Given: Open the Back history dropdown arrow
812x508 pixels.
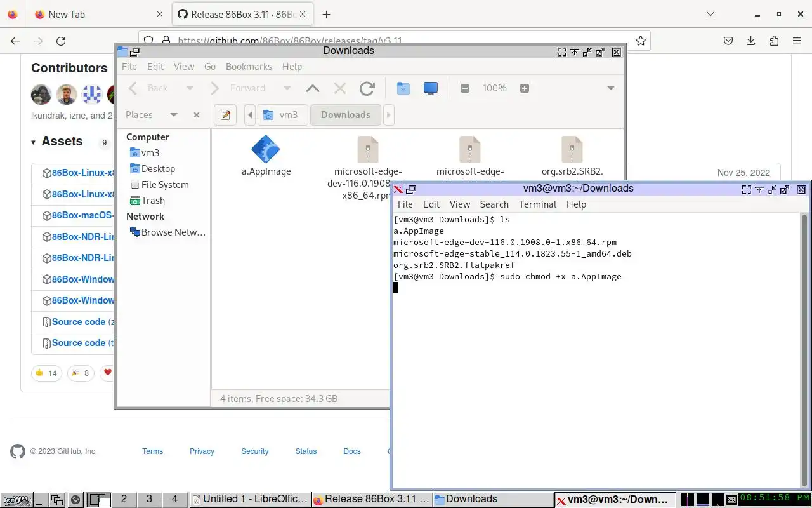Looking at the screenshot, I should [x=189, y=88].
